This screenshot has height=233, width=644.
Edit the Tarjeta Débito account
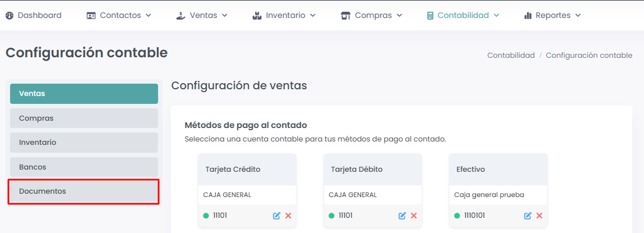coord(402,216)
